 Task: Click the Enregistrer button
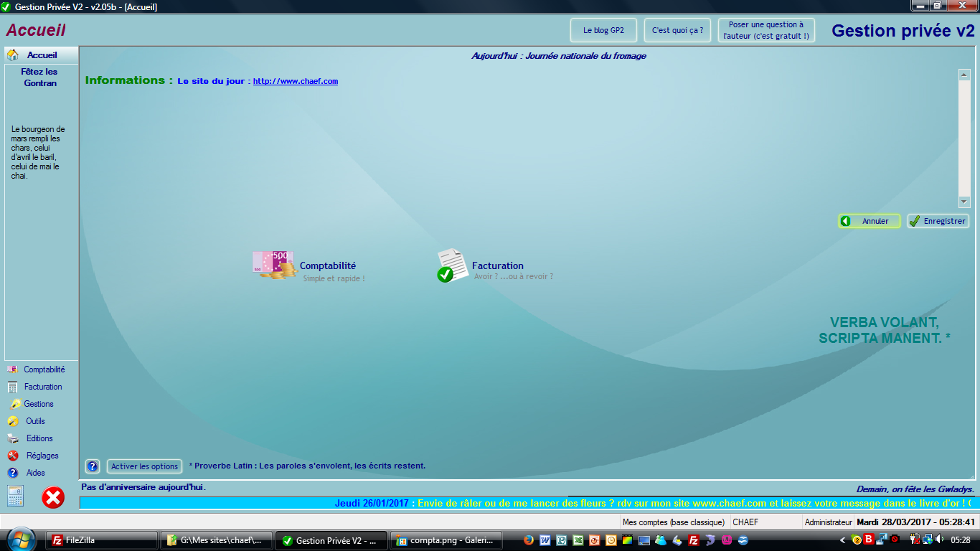click(938, 221)
